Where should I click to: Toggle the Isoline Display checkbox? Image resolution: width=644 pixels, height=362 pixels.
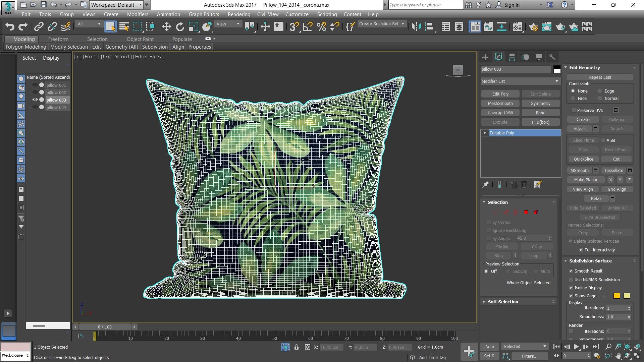coord(571,288)
